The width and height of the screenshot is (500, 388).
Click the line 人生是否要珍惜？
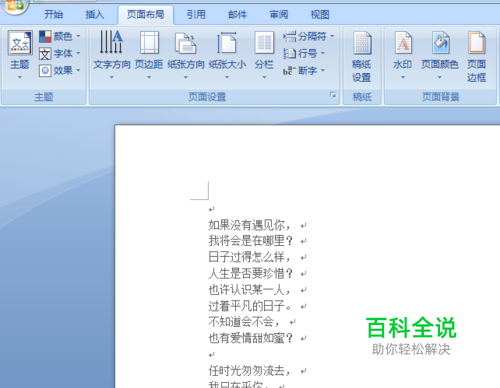[x=251, y=273]
